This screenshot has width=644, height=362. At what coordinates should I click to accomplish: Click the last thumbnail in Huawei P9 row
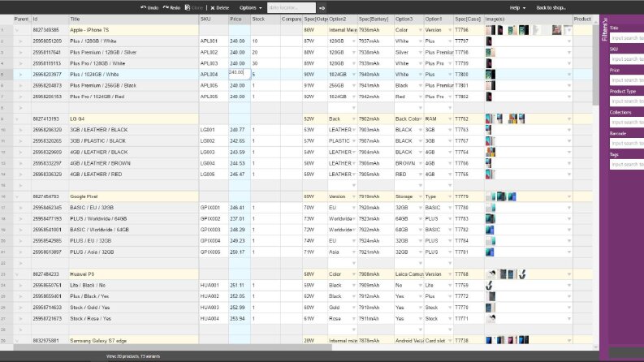point(522,274)
